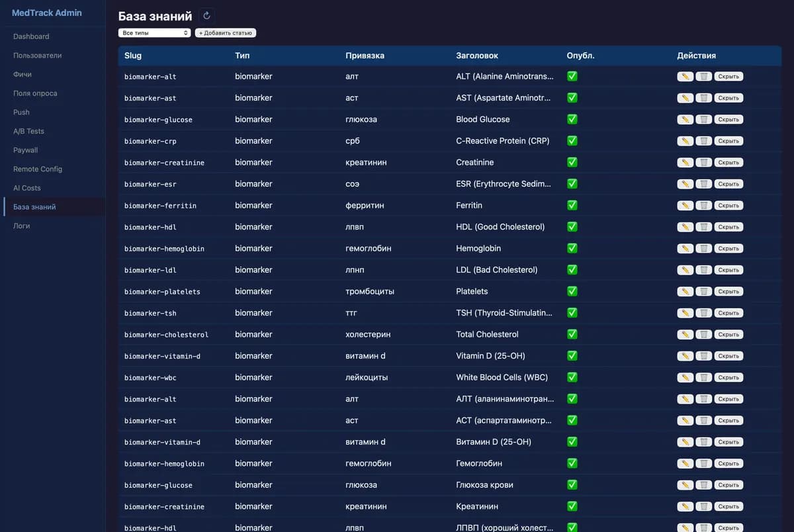This screenshot has width=794, height=532.
Task: Edit the TSH (Thyroid-Stimulating) row
Action: click(685, 313)
